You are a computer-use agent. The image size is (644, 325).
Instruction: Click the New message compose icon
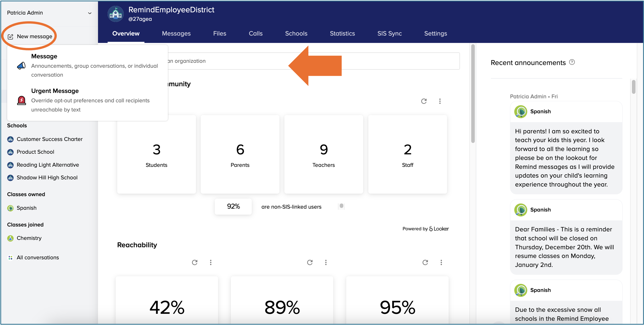[x=11, y=37]
